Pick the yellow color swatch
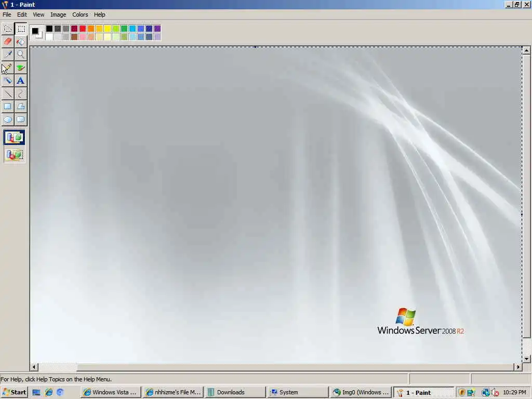 [x=108, y=29]
